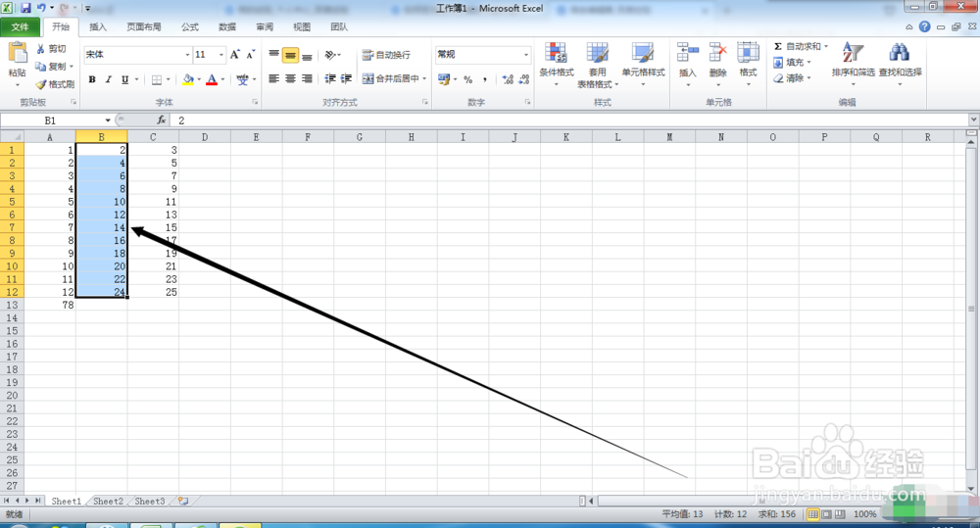Click the Select All corner button

tap(12, 137)
